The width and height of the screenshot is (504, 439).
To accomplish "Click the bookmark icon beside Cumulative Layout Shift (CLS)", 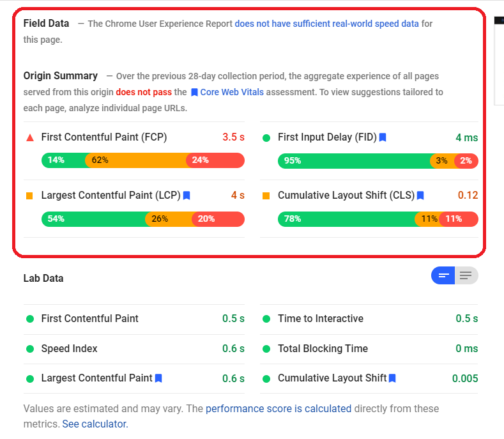I will (x=420, y=196).
